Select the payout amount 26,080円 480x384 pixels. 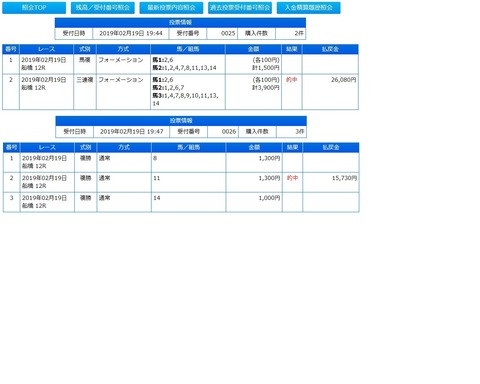344,80
